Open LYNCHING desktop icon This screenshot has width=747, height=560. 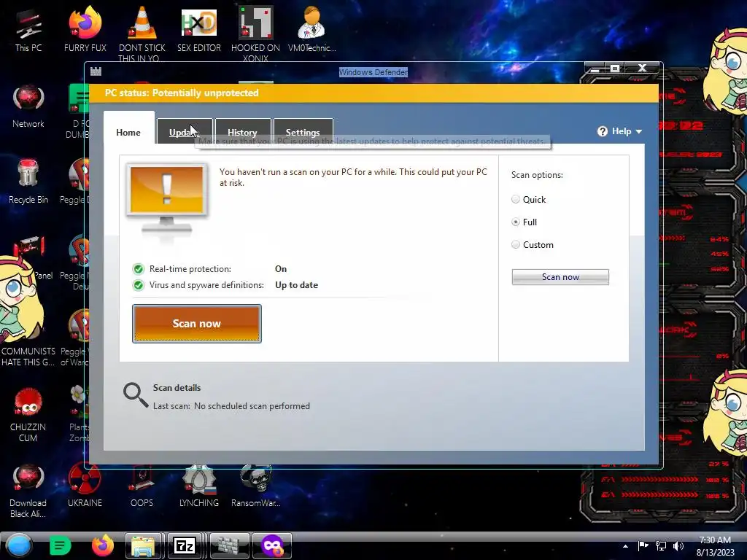pyautogui.click(x=198, y=485)
